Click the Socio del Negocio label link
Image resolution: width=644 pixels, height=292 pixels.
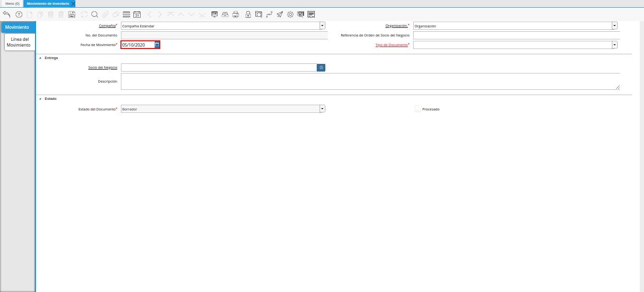point(103,68)
